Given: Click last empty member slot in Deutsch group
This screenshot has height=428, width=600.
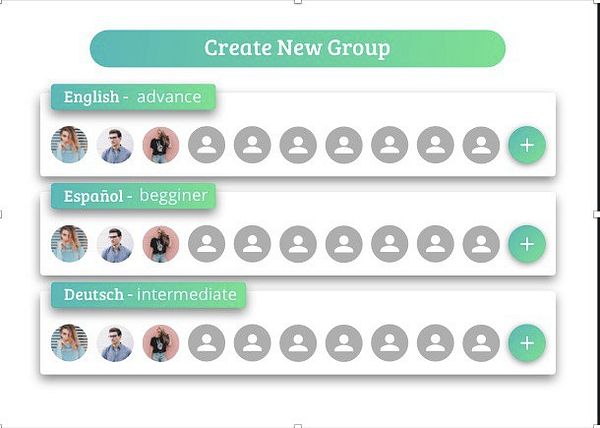Looking at the screenshot, I should [x=481, y=343].
